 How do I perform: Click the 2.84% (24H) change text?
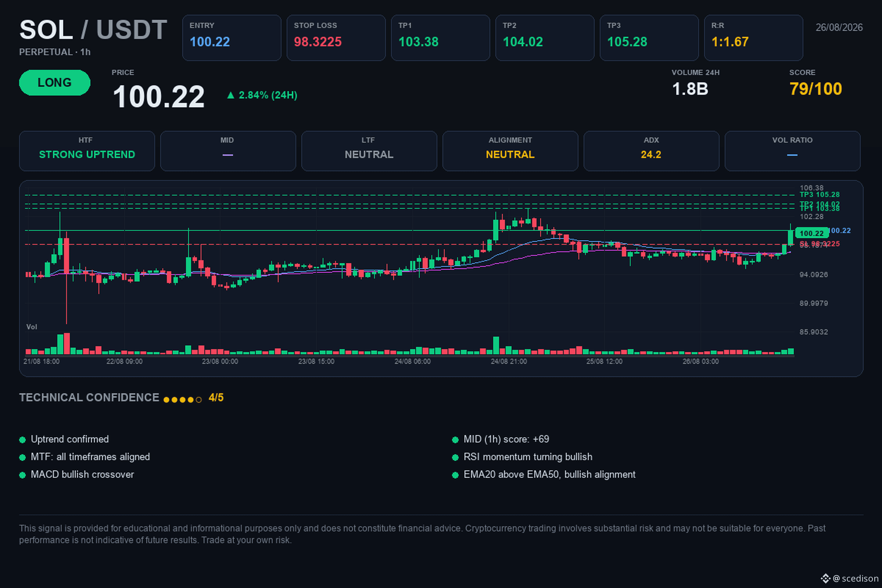[268, 95]
